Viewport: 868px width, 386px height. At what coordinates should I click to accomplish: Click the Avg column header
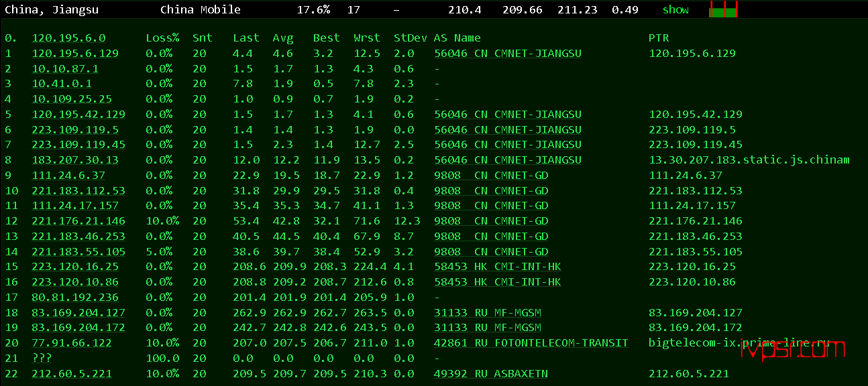point(283,38)
